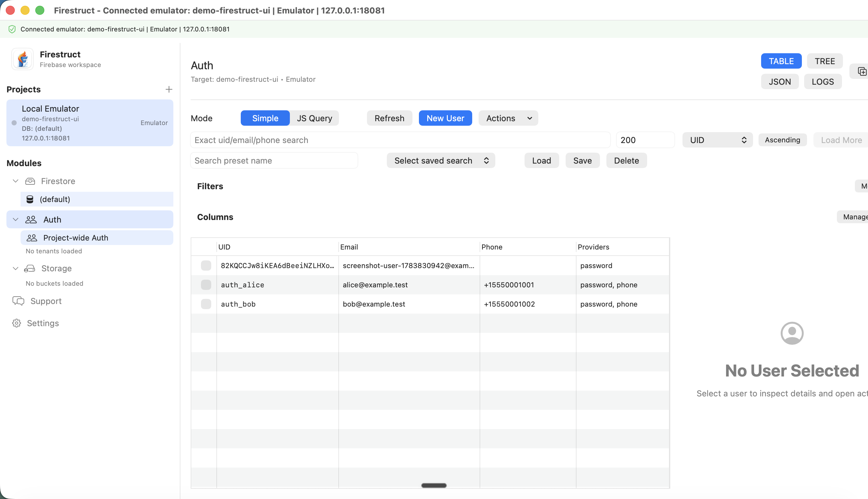Open the Select saved search dropdown
This screenshot has height=499, width=868.
[441, 160]
